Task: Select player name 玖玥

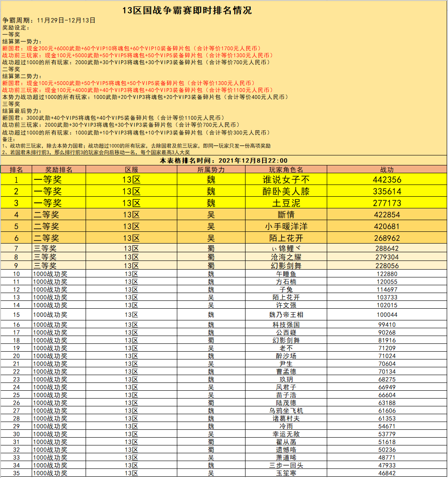Action: (286, 379)
